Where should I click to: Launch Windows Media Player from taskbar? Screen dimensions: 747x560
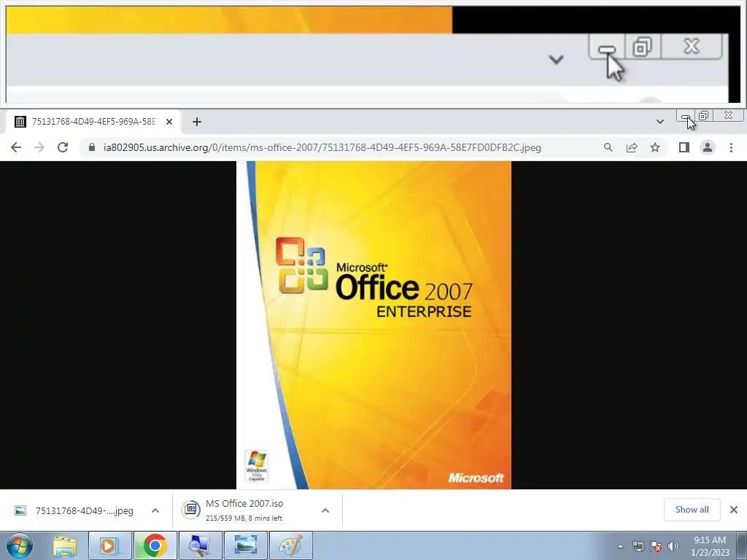pyautogui.click(x=109, y=545)
